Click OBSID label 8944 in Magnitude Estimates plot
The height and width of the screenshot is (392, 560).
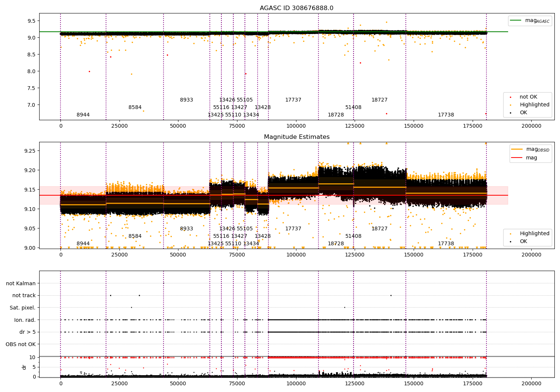click(x=83, y=244)
